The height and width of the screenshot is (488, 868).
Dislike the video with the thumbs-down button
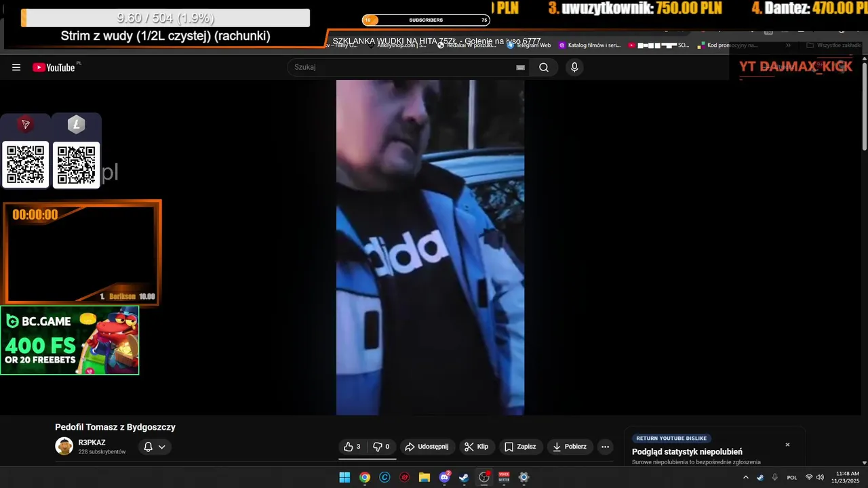coord(382,447)
